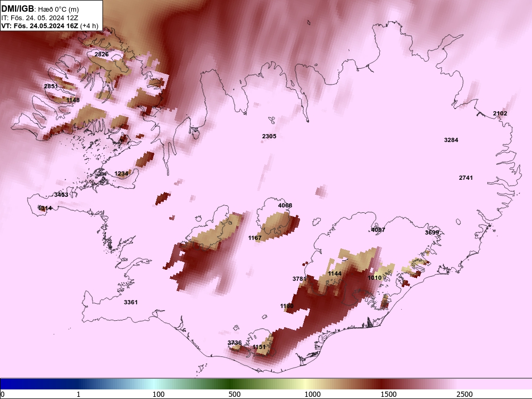Click the IT: Fös. 24. 05. 2024 12Z line
The height and width of the screenshot is (399, 532).
click(40, 18)
